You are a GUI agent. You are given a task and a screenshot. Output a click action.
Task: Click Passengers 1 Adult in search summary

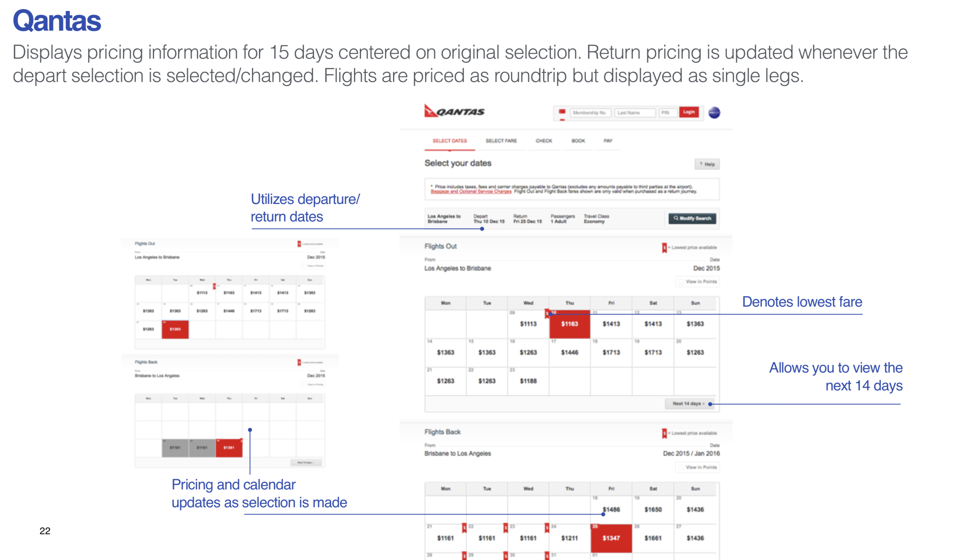563,219
